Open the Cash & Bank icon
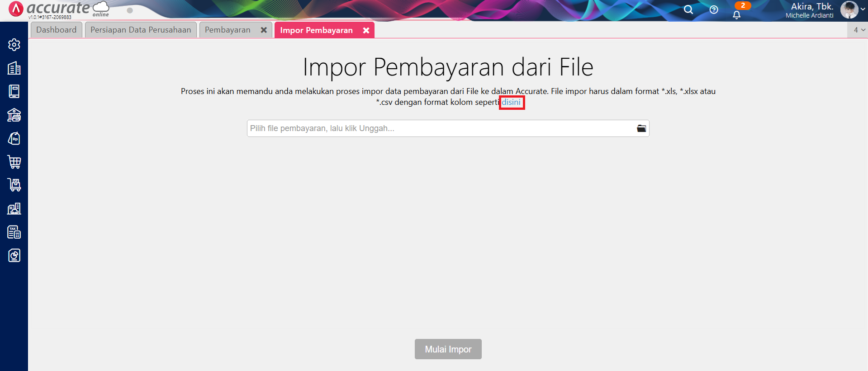The width and height of the screenshot is (868, 371). coord(14,115)
